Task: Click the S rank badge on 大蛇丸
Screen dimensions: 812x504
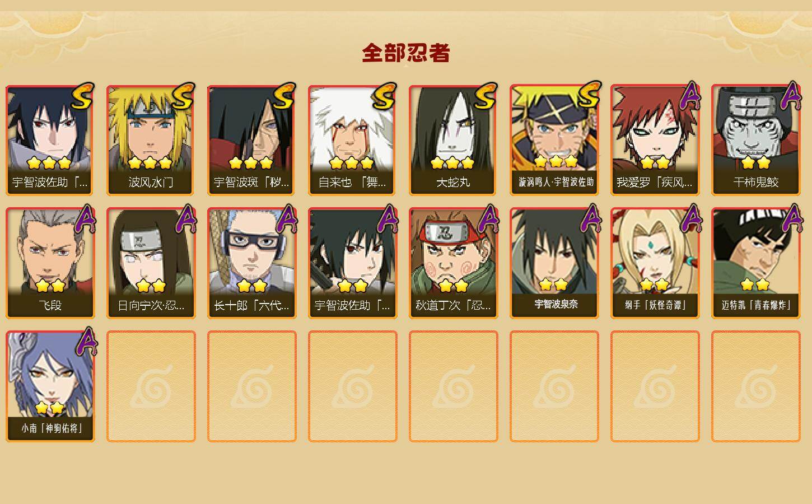Action: (x=485, y=96)
